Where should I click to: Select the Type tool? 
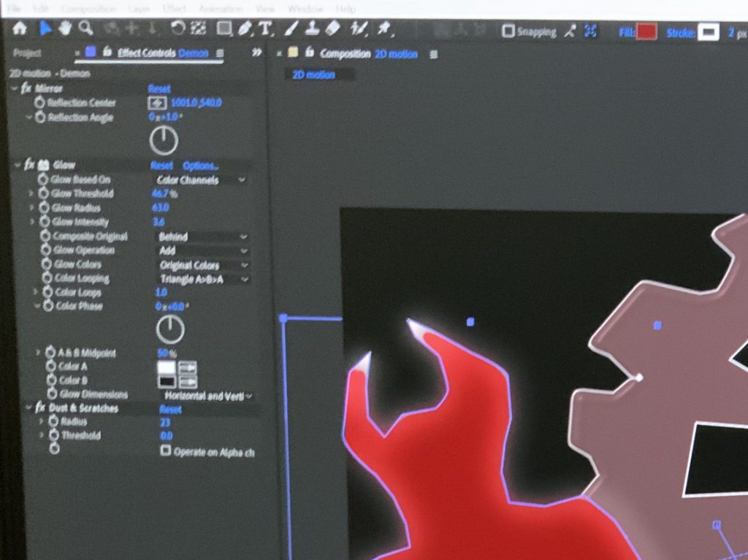(x=264, y=30)
